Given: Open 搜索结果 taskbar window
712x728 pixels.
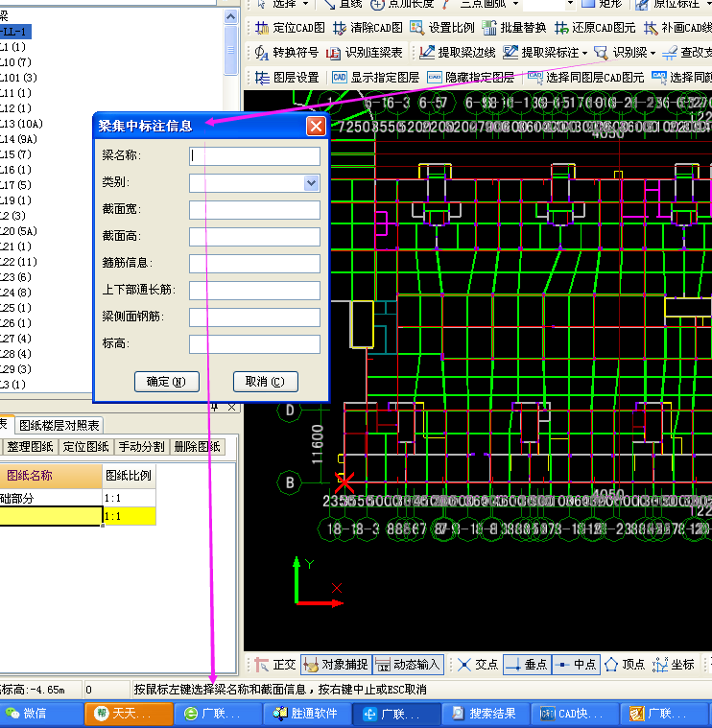Looking at the screenshot, I should pos(486,714).
